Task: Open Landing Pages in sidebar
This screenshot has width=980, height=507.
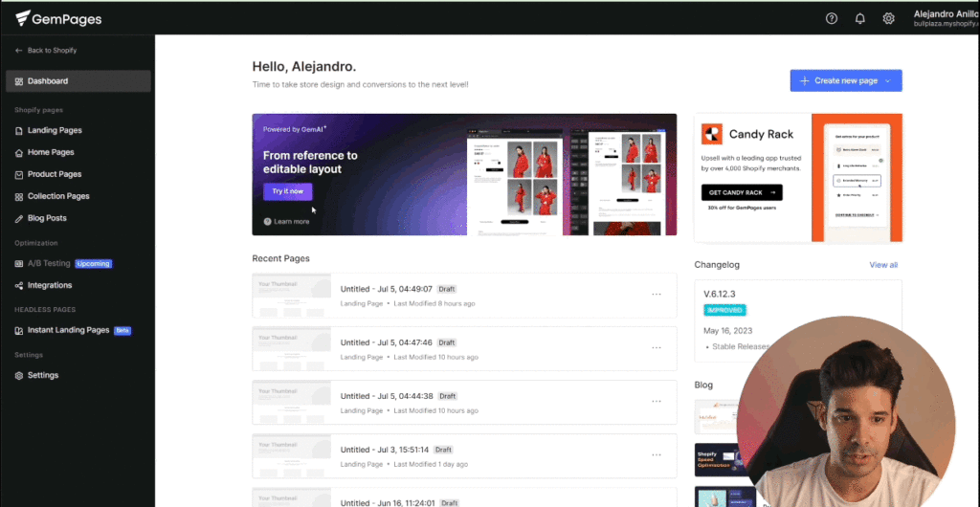Action: (55, 130)
